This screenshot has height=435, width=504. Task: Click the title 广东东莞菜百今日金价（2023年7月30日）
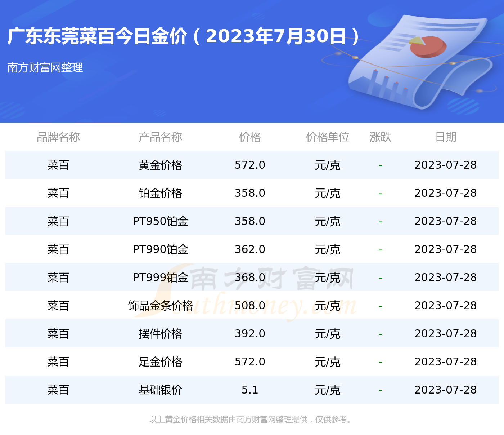coord(183,36)
